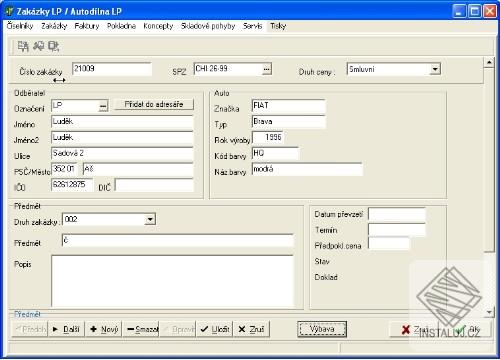Image resolution: width=500 pixels, height=360 pixels.
Task: Confirm with the Ok button
Action: [x=466, y=330]
